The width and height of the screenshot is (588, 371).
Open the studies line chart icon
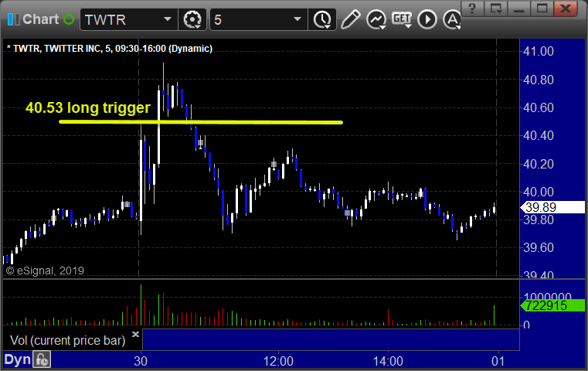pyautogui.click(x=376, y=19)
